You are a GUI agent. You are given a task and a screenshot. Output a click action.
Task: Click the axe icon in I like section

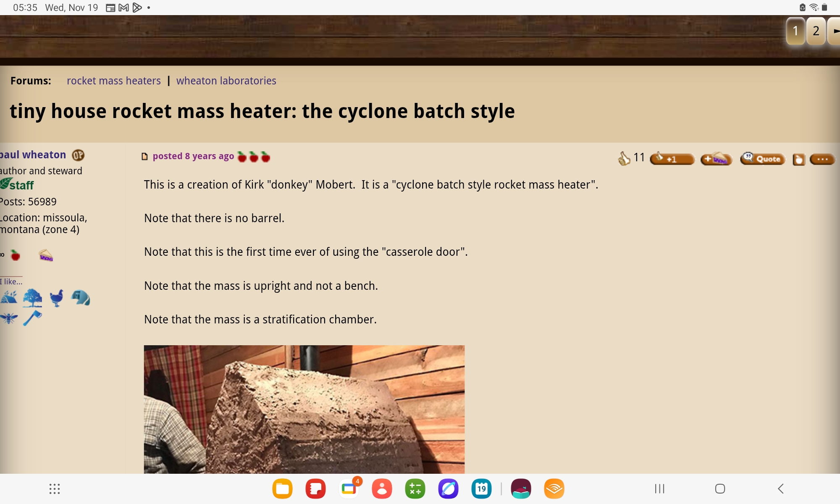click(32, 318)
